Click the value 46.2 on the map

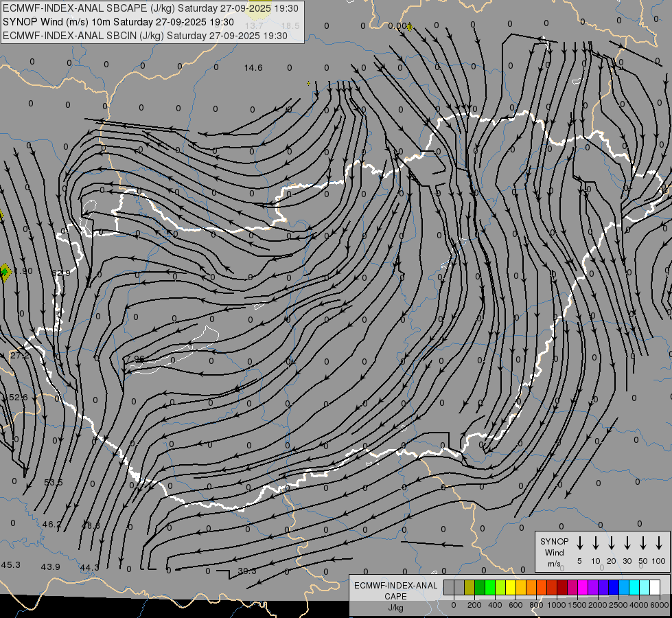51,524
